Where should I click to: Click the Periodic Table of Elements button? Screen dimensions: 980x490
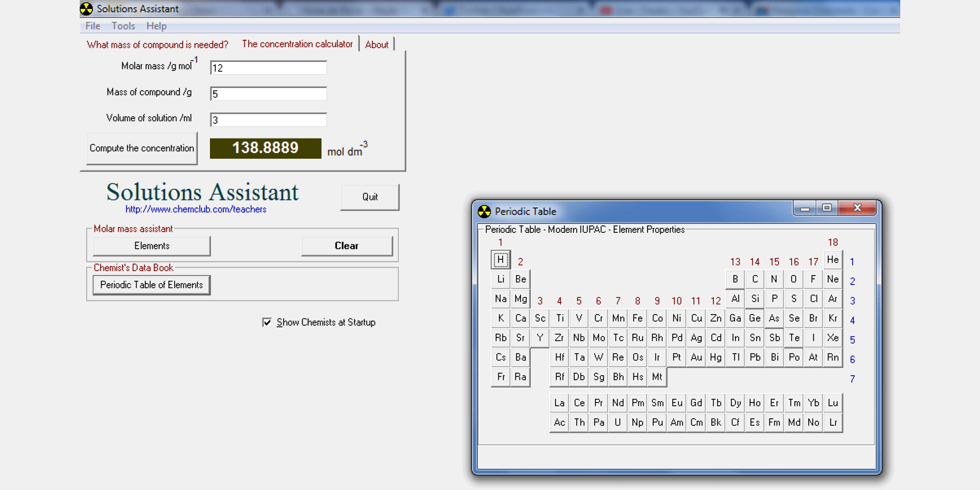(x=151, y=285)
